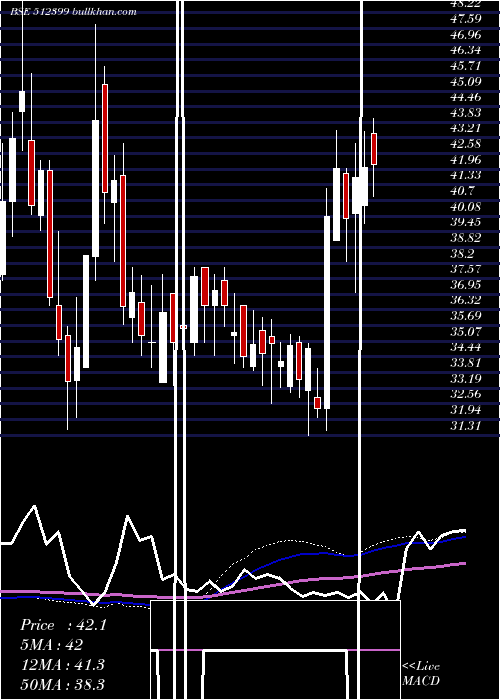
Task: Select the 31.94 price axis label
Action: tap(466, 410)
